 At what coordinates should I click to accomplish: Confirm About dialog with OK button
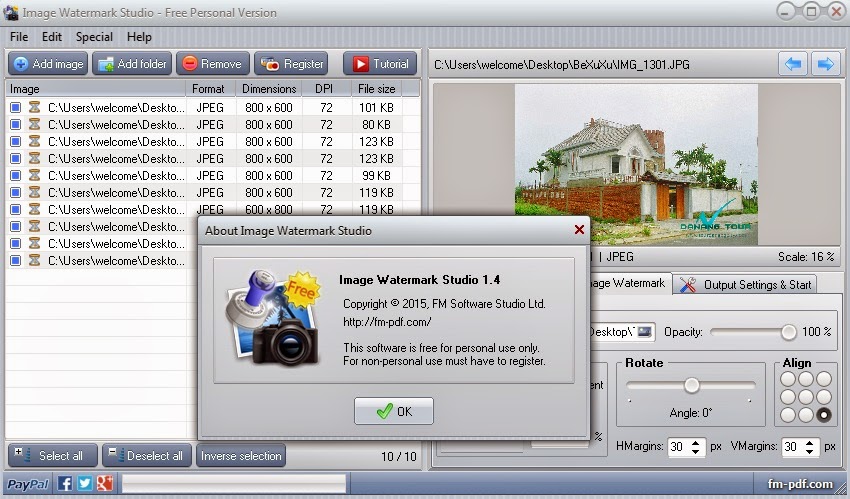pos(394,411)
